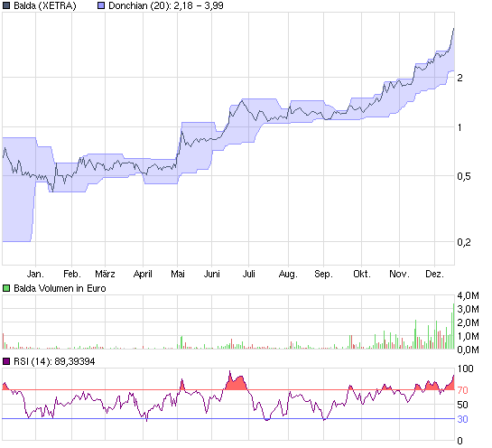Click the volume axis value '3,0M'
Image resolution: width=492 pixels, height=448 pixels.
468,309
